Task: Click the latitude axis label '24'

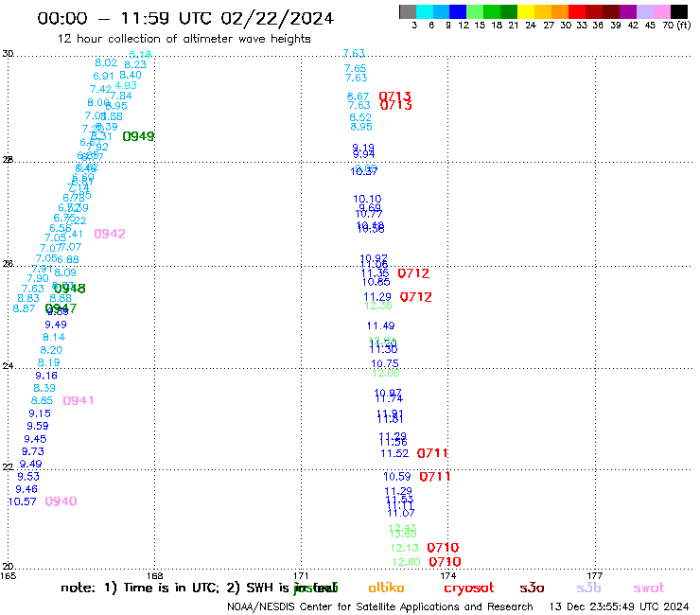Action: pyautogui.click(x=8, y=366)
